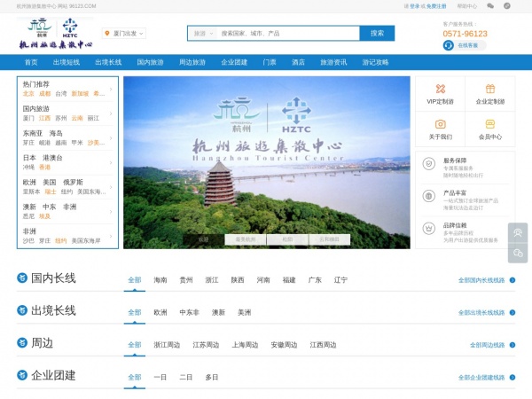Click the round gray icon beside WeChat icon
The height and width of the screenshot is (399, 532).
507,6
